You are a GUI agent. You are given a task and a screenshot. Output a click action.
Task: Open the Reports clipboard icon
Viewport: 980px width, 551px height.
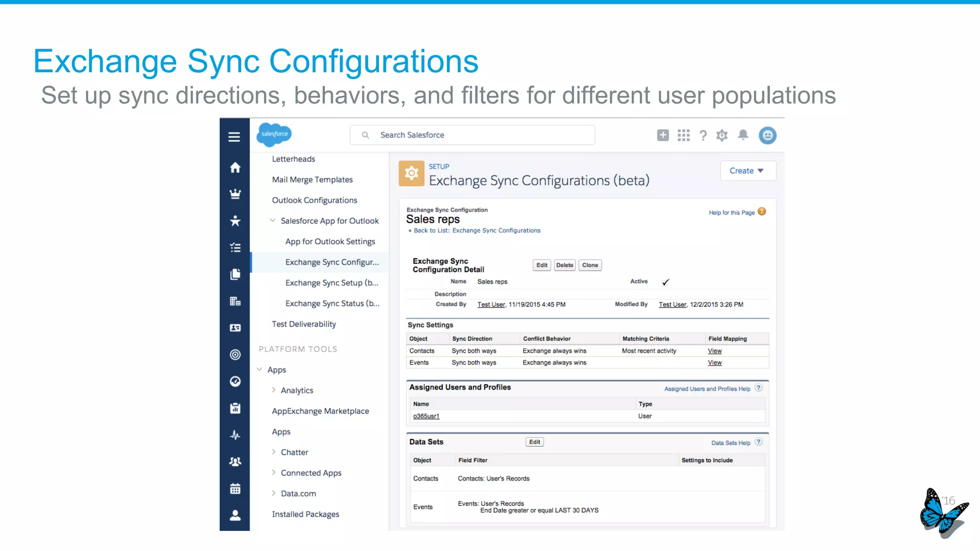(235, 408)
